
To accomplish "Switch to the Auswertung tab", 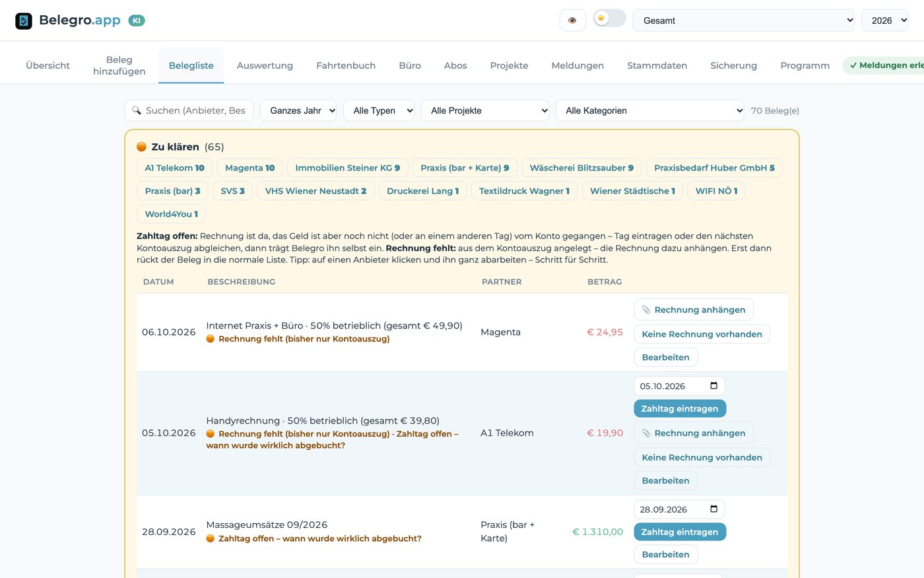I will [265, 65].
